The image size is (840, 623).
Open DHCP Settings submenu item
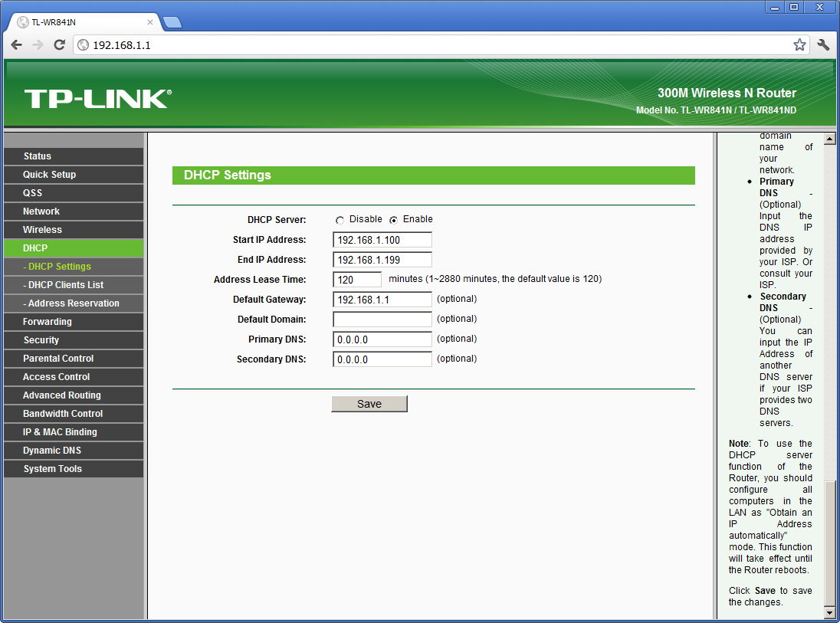[x=74, y=267]
